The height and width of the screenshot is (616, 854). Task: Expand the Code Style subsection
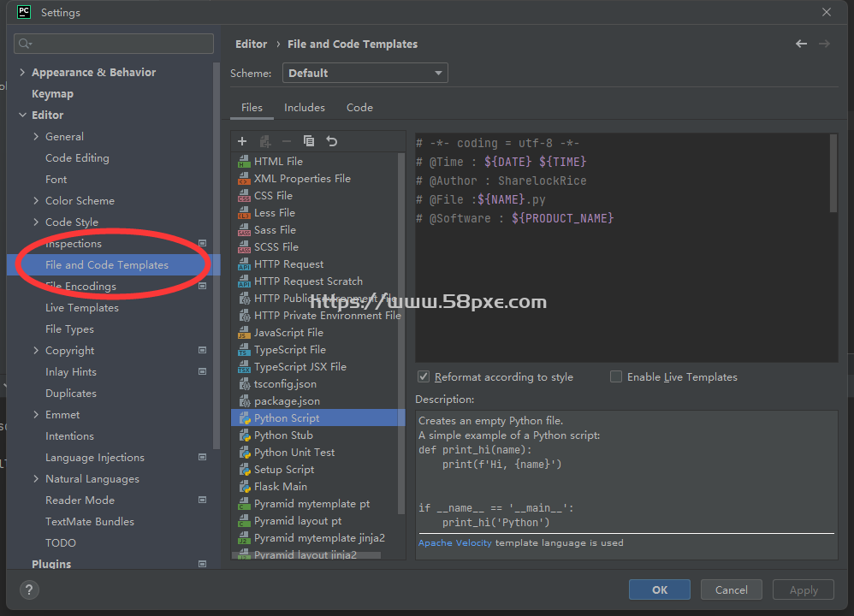coord(36,222)
